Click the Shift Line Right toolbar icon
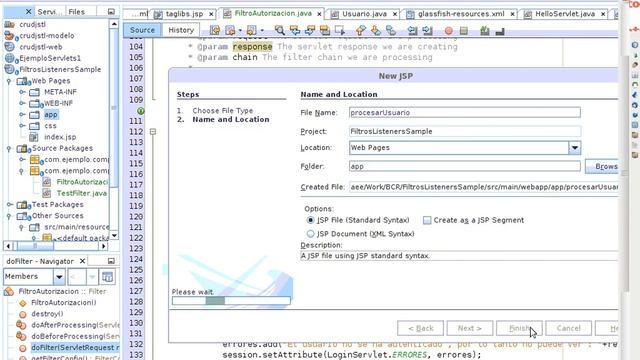This screenshot has width=640, height=360. point(427,30)
